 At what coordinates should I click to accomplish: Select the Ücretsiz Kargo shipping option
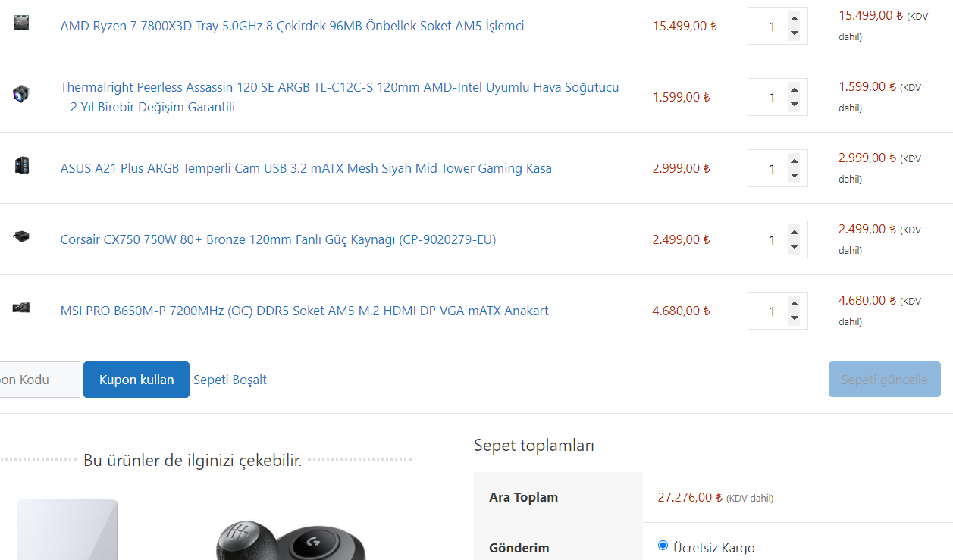click(663, 546)
